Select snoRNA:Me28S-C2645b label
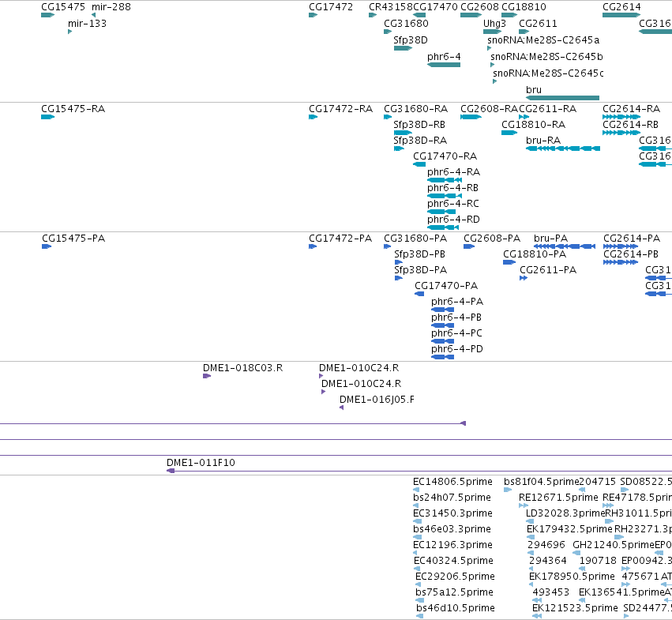 pyautogui.click(x=546, y=57)
